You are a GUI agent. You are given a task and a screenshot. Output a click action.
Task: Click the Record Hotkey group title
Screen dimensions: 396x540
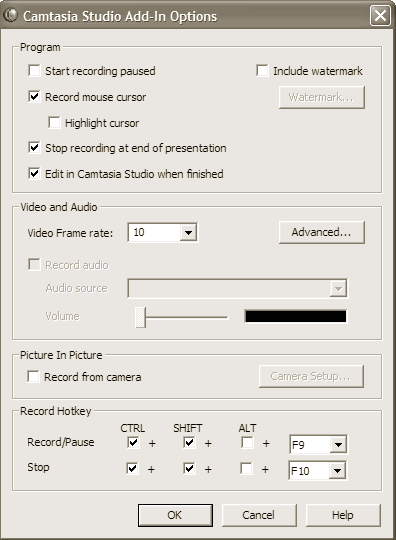point(55,411)
